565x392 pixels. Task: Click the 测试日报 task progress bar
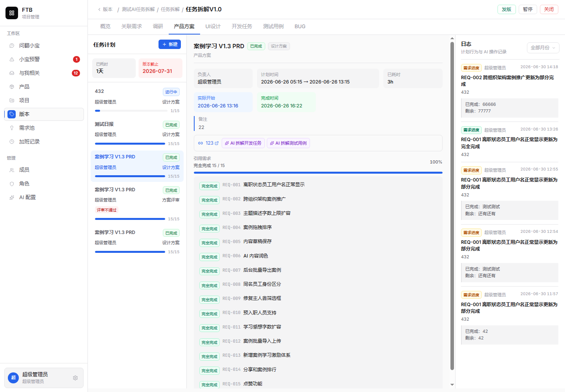[x=130, y=144]
